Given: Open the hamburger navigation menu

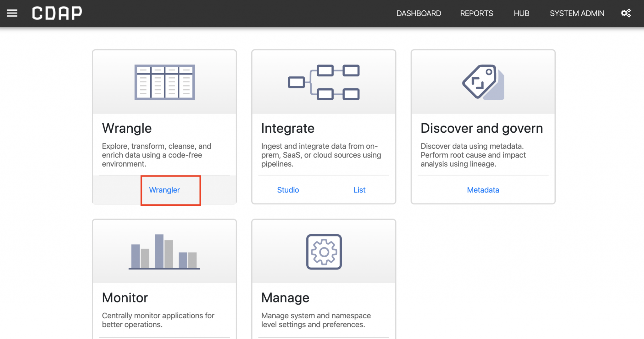Looking at the screenshot, I should click(x=12, y=13).
